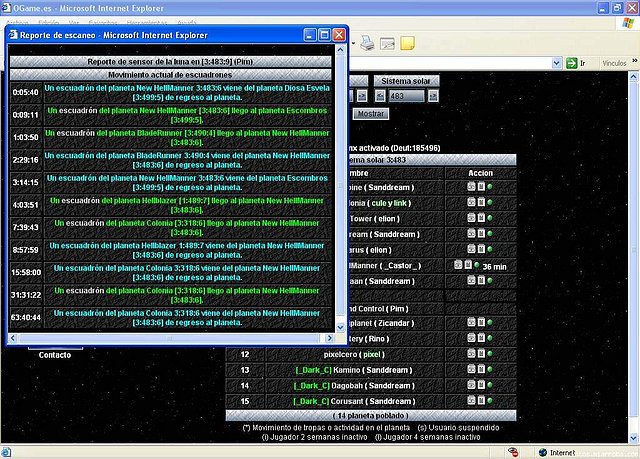Viewport: 640px width, 459px height.
Task: Espionage icon in Corusant row
Action: click(x=471, y=400)
